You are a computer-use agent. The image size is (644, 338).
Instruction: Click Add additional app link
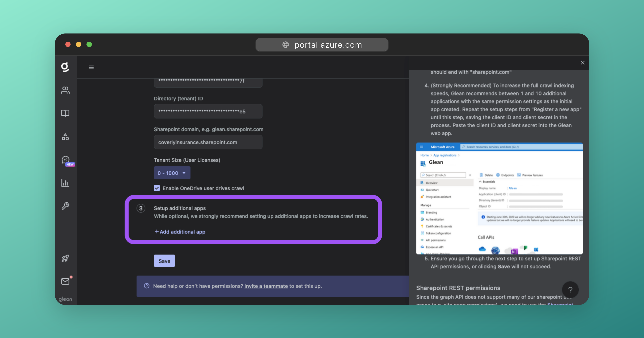tap(180, 232)
